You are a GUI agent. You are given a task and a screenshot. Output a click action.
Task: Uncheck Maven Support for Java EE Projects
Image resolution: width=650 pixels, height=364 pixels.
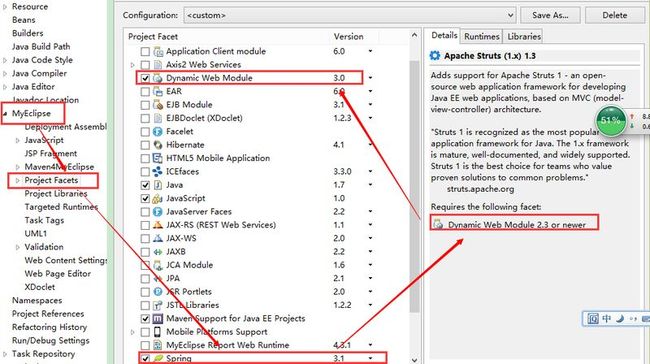pos(145,318)
